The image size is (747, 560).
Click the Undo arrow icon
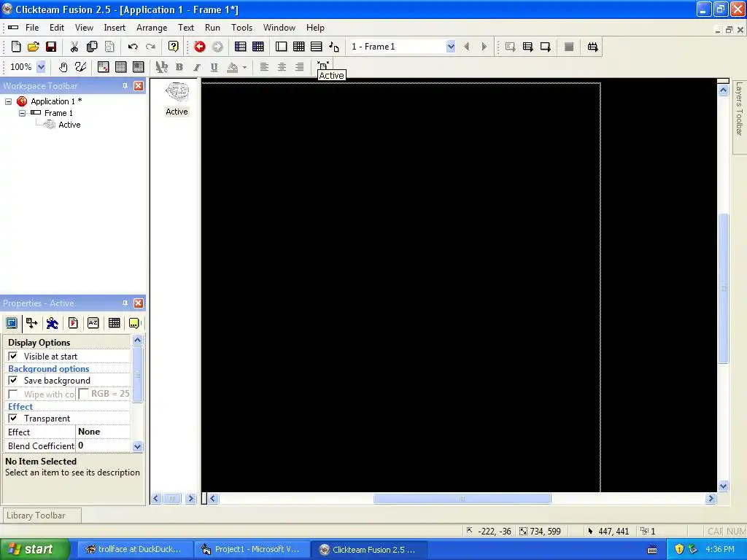tap(133, 47)
